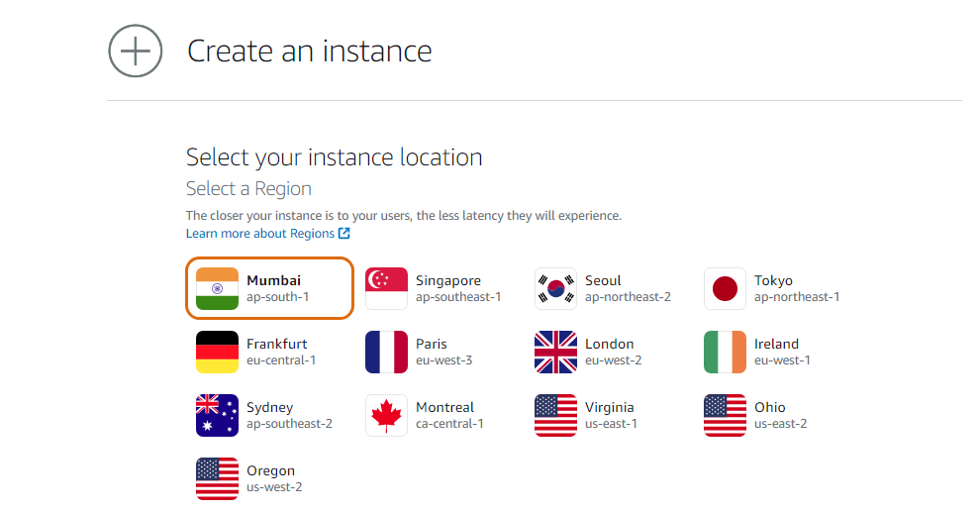Select the German flag for Frankfurt

pyautogui.click(x=217, y=352)
